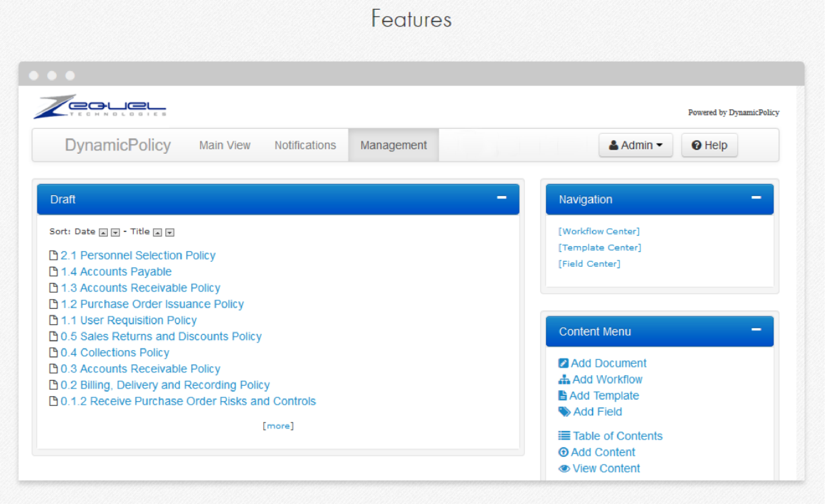Sort Draft items by Date ascending
This screenshot has width=825, height=504.
coord(103,232)
